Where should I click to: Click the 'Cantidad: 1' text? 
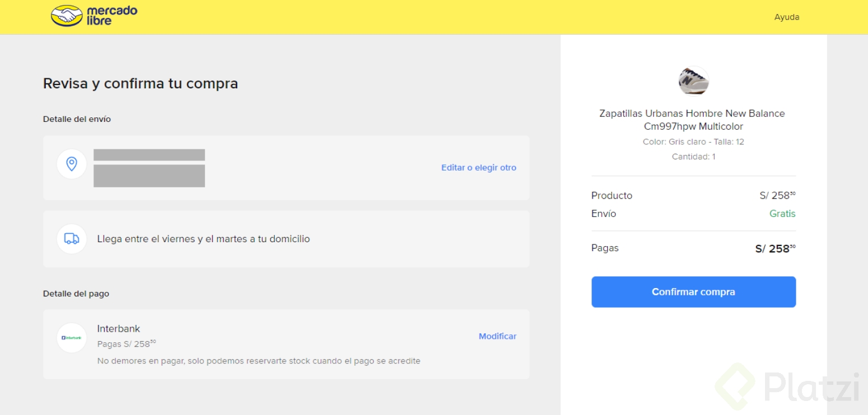(x=693, y=157)
